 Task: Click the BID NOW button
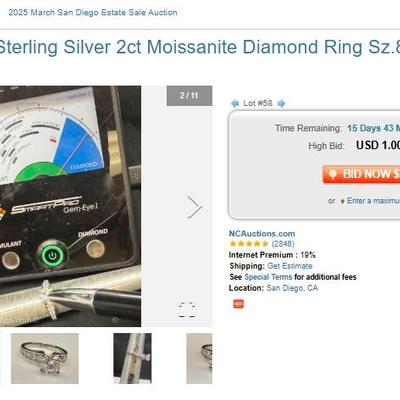tap(361, 174)
